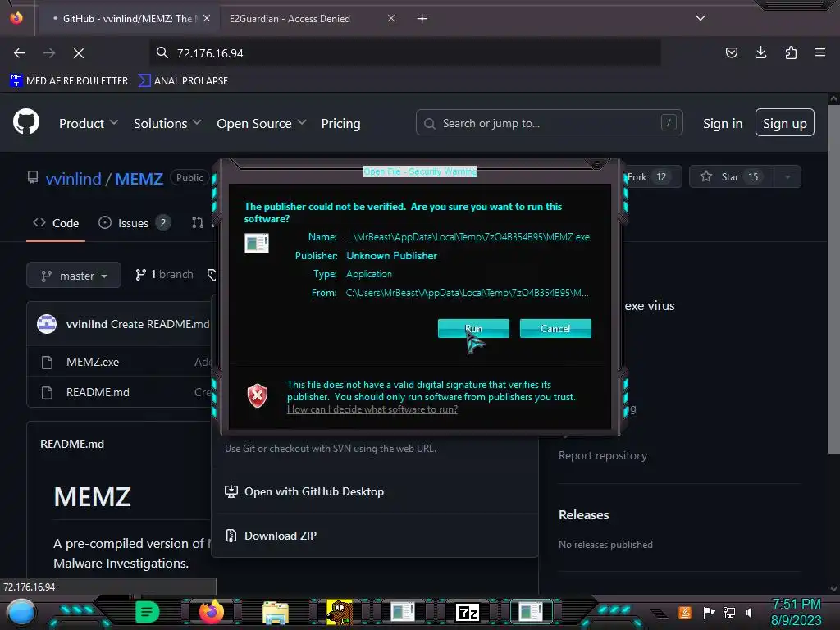Open the green chat app in taskbar
This screenshot has width=840, height=630.
click(147, 612)
